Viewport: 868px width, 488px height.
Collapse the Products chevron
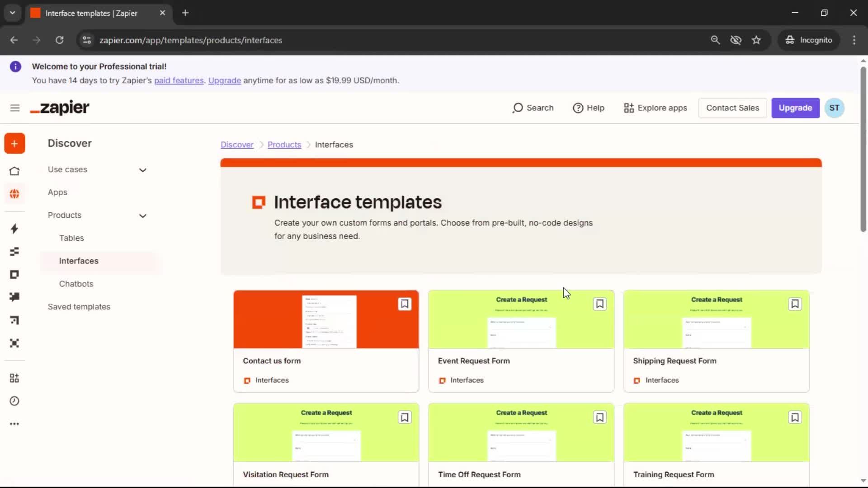[x=143, y=216]
